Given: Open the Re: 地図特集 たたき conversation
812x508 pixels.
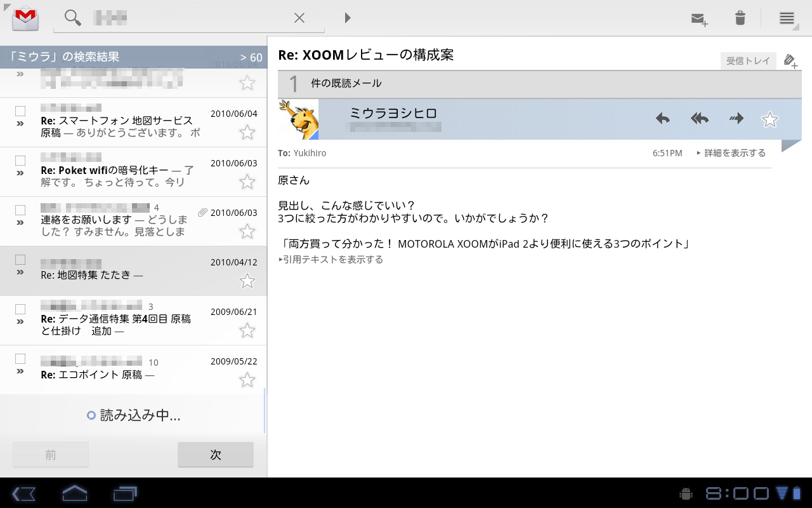Looking at the screenshot, I should [x=133, y=271].
